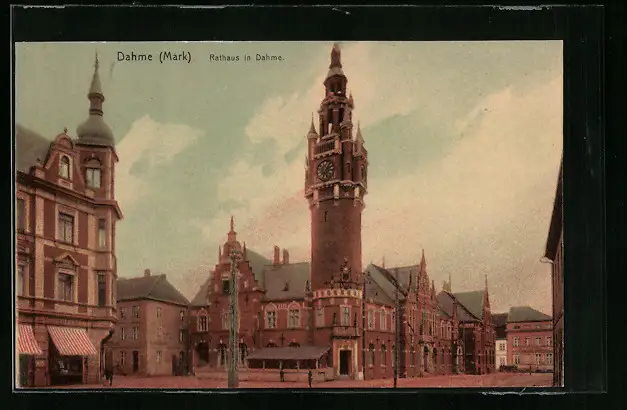Click the covered porch canopy before the town hall
The height and width of the screenshot is (410, 627).
pos(287,354)
